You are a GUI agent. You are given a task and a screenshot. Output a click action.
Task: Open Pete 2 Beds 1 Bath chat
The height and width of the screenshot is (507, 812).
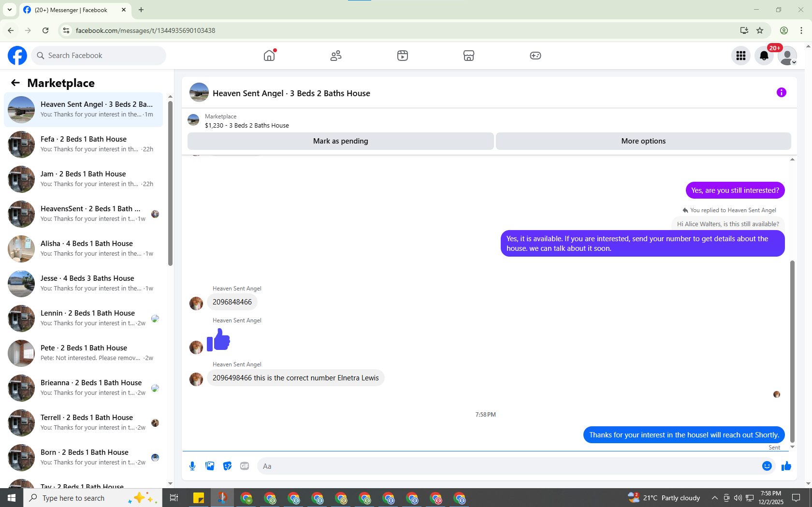click(83, 353)
